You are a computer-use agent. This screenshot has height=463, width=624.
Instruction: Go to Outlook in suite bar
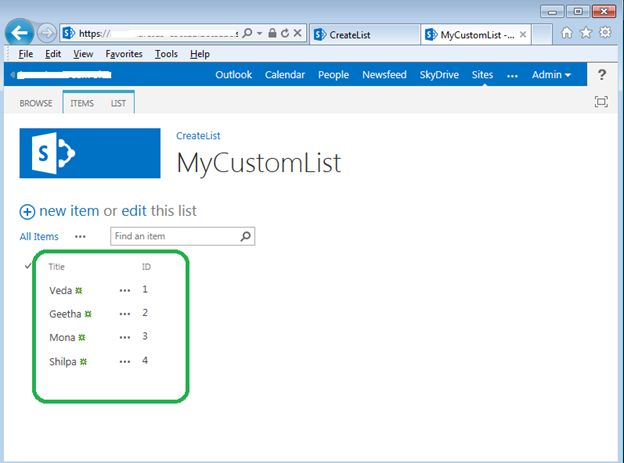coord(234,75)
